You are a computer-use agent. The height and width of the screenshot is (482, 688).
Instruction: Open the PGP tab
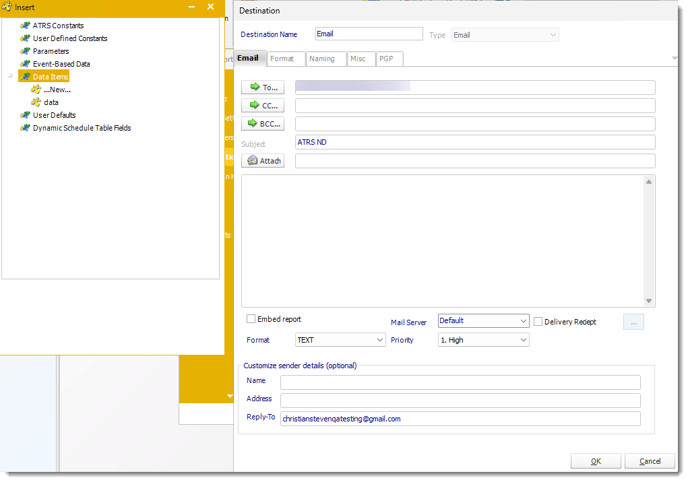(x=387, y=59)
